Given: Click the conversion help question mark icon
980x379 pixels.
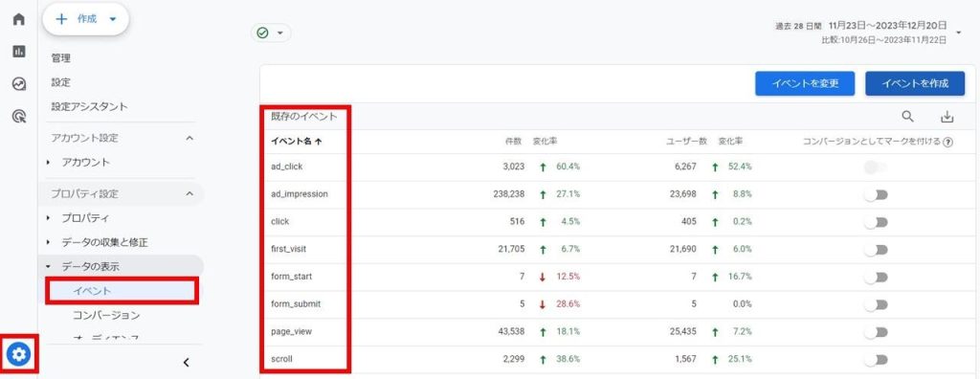Looking at the screenshot, I should tap(948, 142).
